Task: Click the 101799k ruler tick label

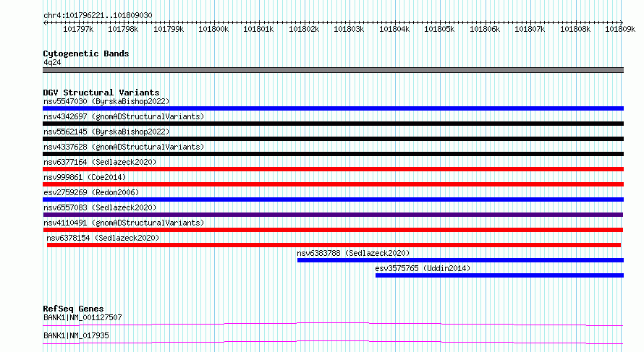Action: 169,30
